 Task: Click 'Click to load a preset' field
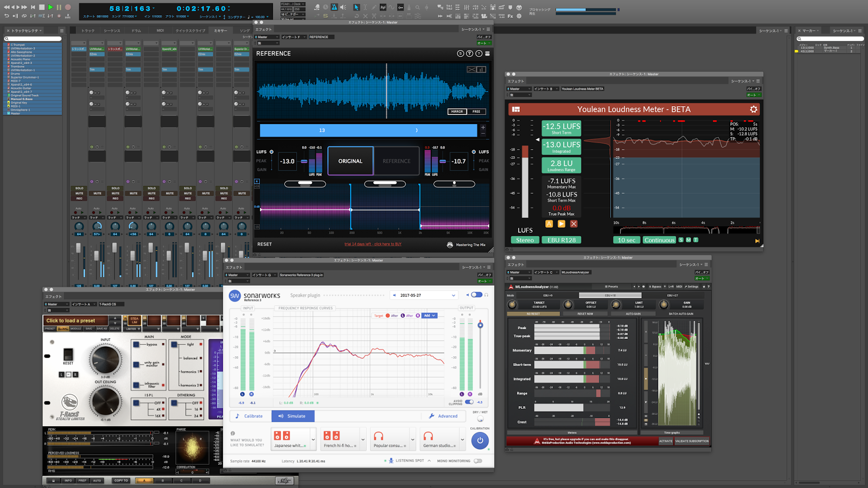(x=76, y=320)
